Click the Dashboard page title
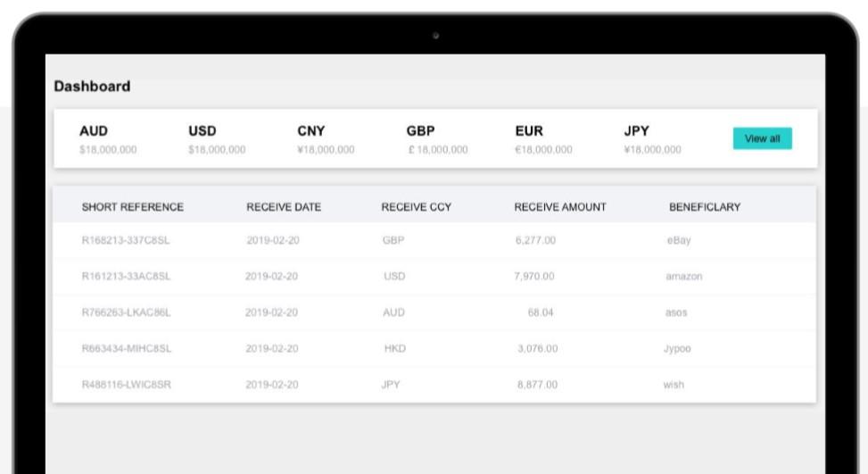868x474 pixels. [x=92, y=87]
